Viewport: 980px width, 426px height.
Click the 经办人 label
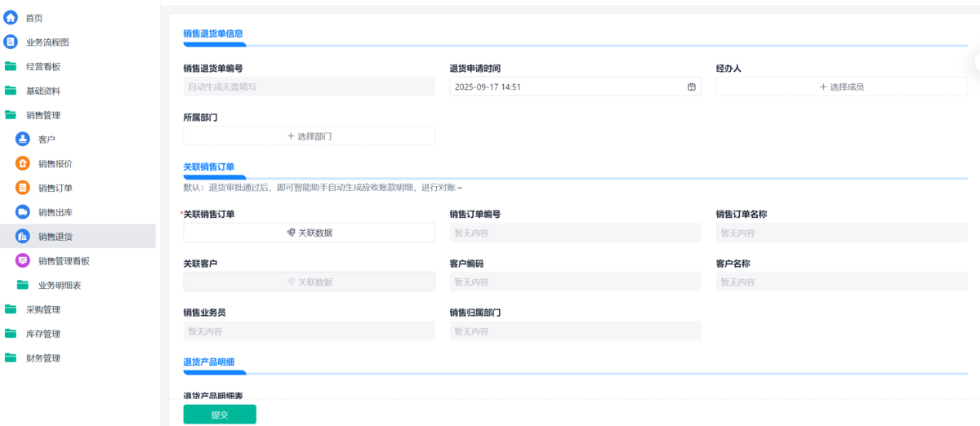pyautogui.click(x=728, y=69)
